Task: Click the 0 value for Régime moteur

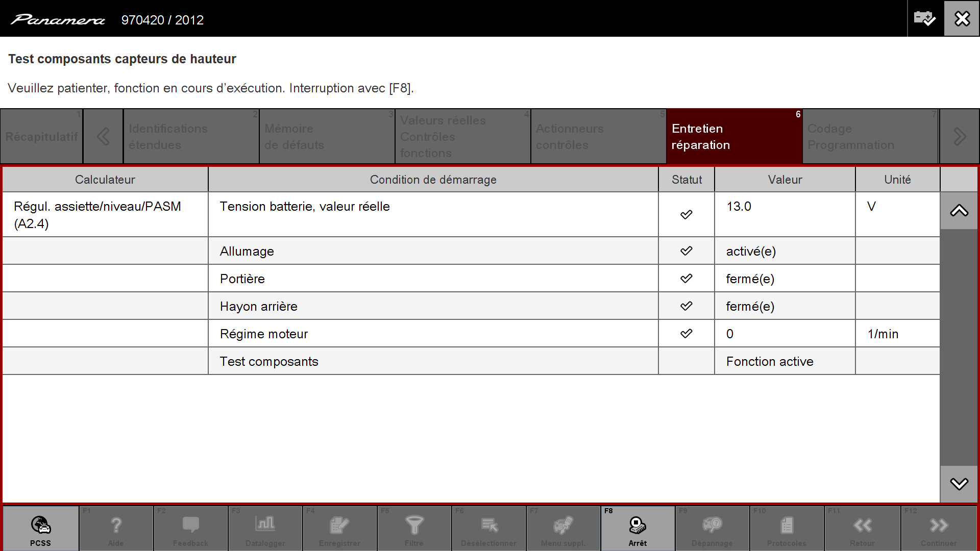Action: point(785,334)
